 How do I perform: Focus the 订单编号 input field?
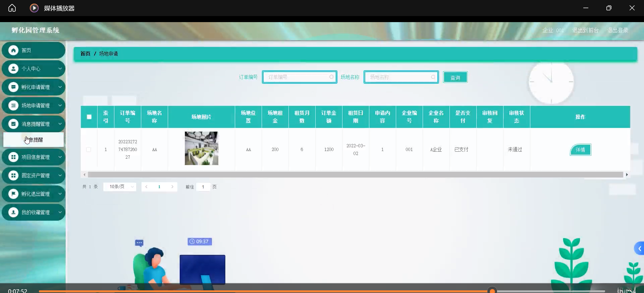point(300,77)
